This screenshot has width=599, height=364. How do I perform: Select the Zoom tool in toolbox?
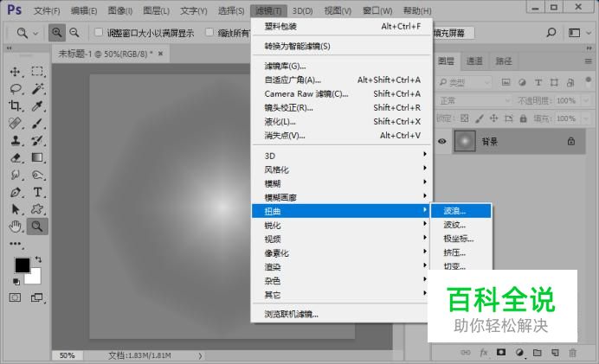[37, 227]
